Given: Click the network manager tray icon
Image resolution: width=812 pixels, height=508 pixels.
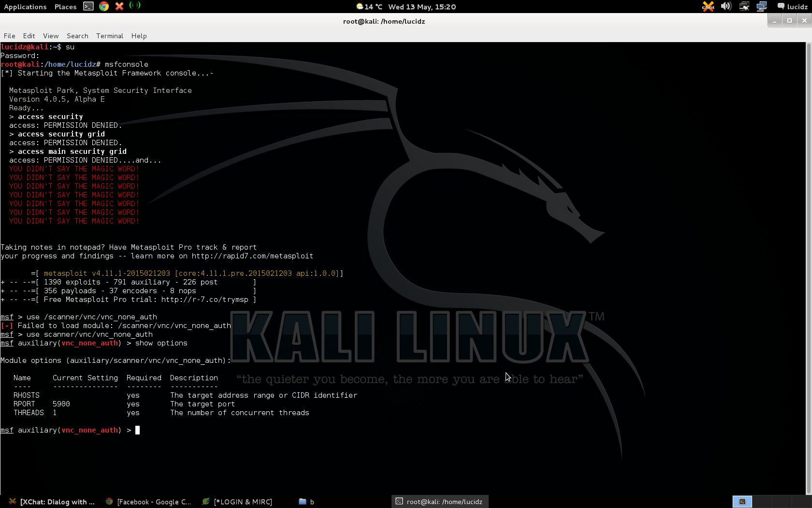Looking at the screenshot, I should click(744, 6).
